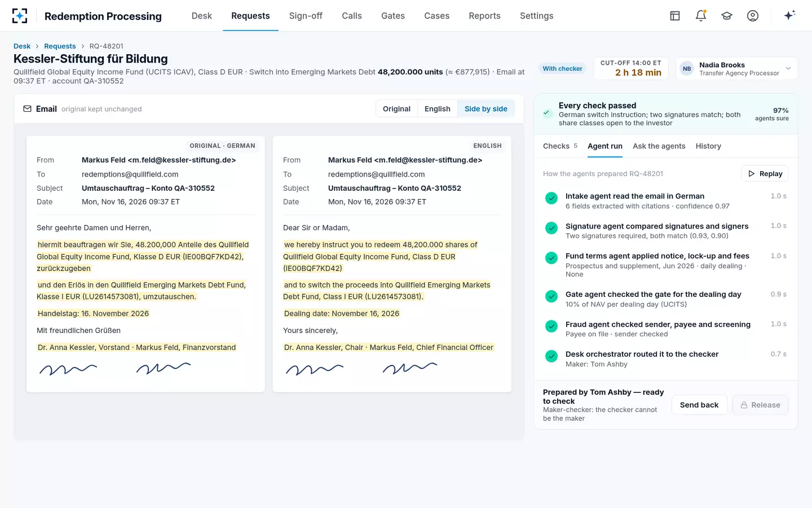Viewport: 812px width, 508px height.
Task: Click the green check for Desk orchestrator step
Action: [x=551, y=356]
